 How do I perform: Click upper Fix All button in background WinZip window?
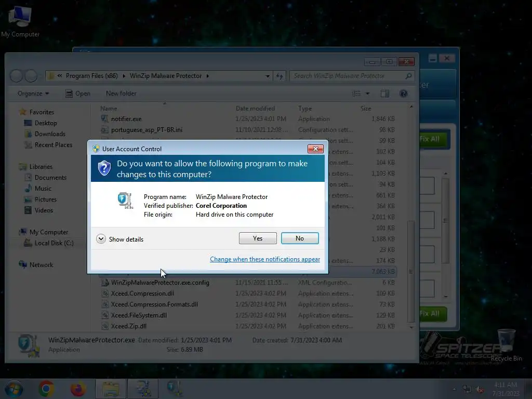click(433, 139)
